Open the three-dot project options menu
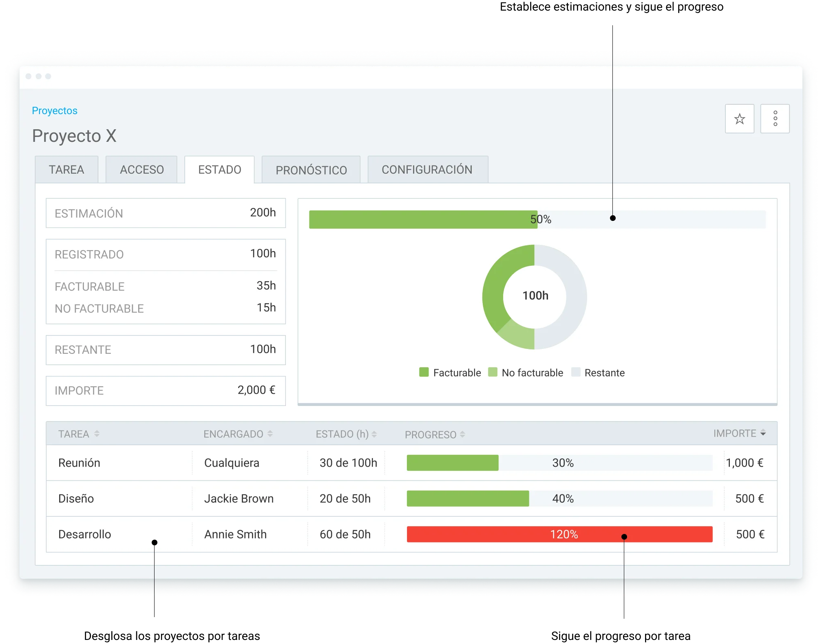 tap(775, 119)
